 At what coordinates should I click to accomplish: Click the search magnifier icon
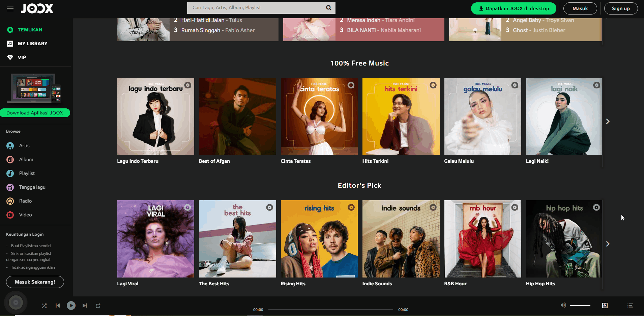(x=328, y=8)
